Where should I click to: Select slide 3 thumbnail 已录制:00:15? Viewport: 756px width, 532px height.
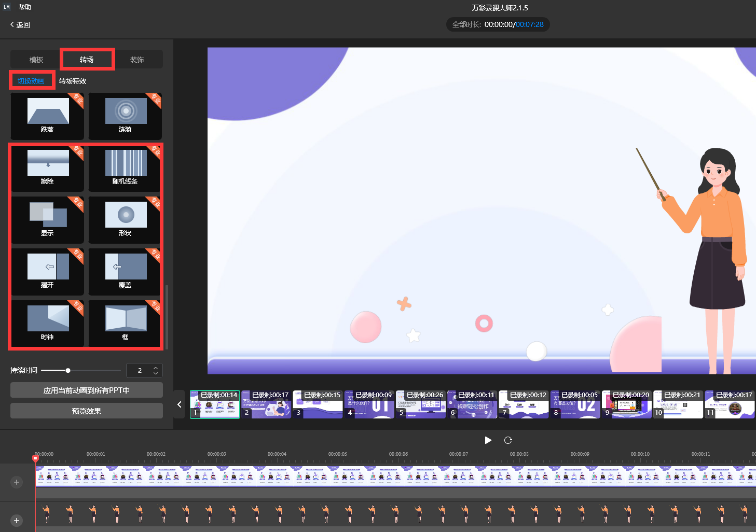(x=318, y=404)
